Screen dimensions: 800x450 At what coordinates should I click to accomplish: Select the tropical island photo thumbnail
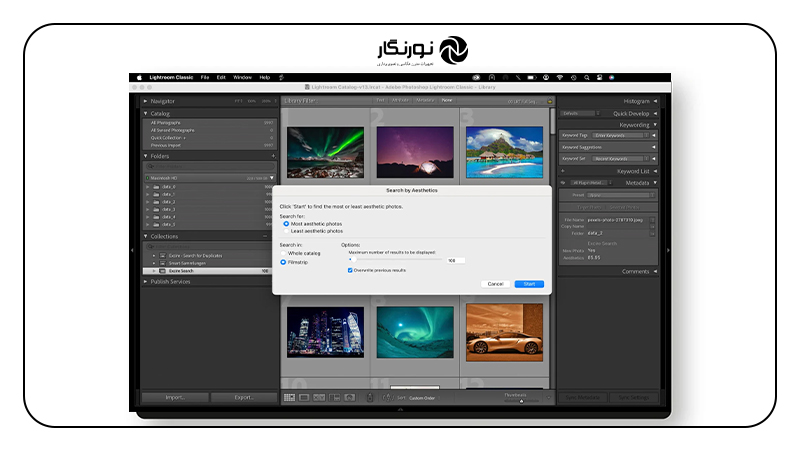point(505,153)
